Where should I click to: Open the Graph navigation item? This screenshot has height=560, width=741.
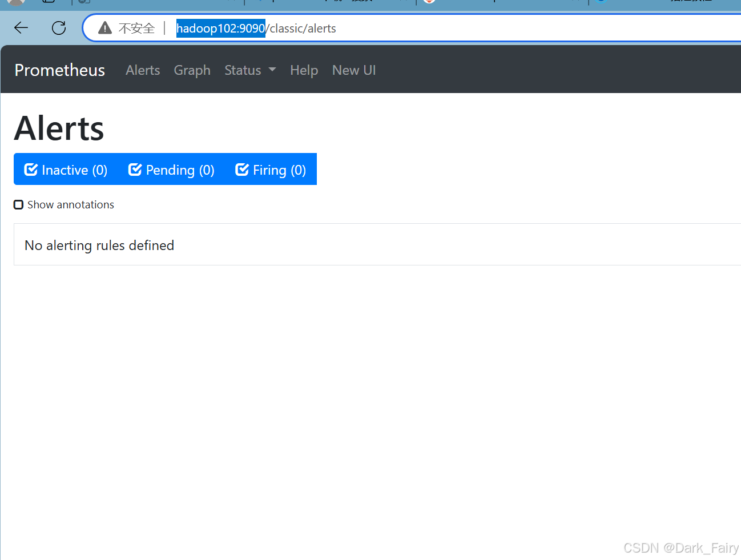click(192, 70)
